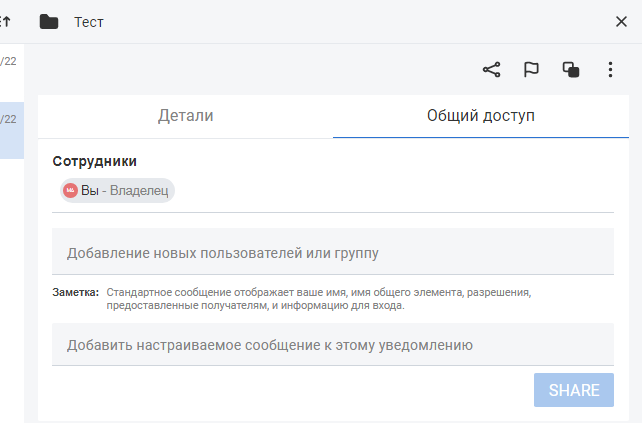Click the sort direction arrow icon
Screen dimensions: 642x423
tap(5, 22)
